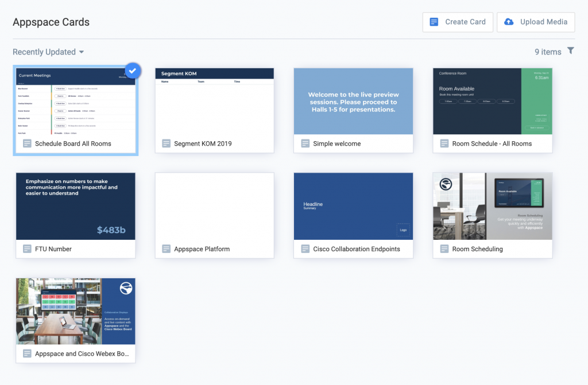Viewport: 588px width, 385px height.
Task: Click the 9 items count label
Action: [x=548, y=52]
